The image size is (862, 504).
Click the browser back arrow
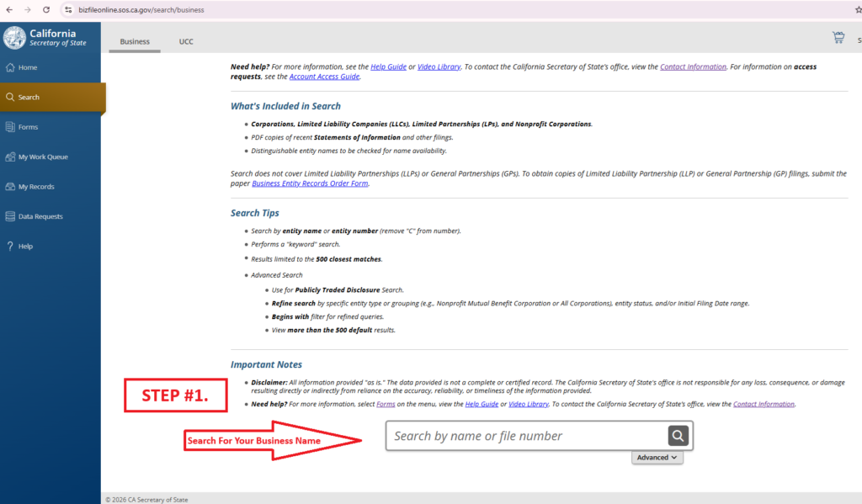[9, 10]
